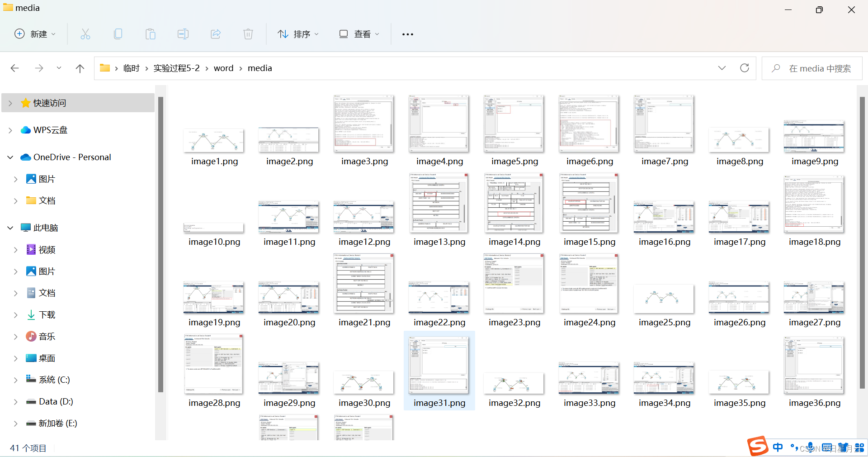The width and height of the screenshot is (868, 457).
Task: Click the search magnifier icon
Action: pos(776,68)
